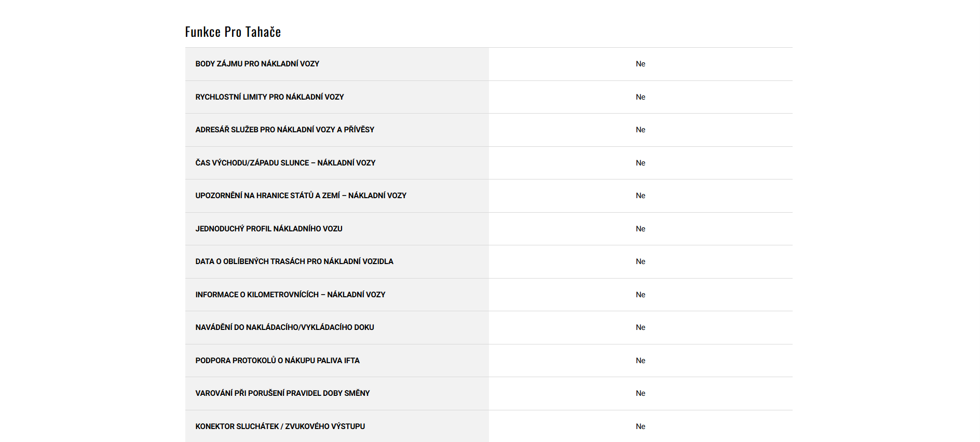Click 'Ne' value for Čas východu/západu row

pyautogui.click(x=641, y=163)
